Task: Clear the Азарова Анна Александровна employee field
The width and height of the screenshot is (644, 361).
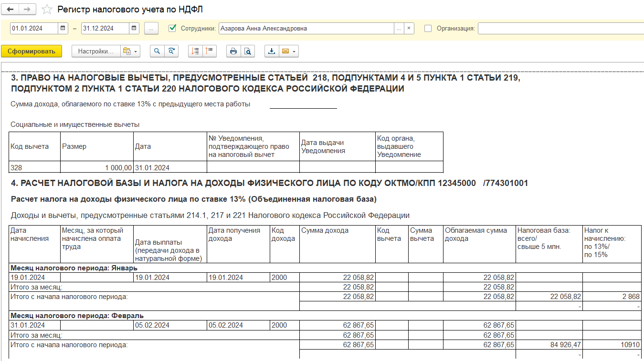Action: click(x=409, y=29)
